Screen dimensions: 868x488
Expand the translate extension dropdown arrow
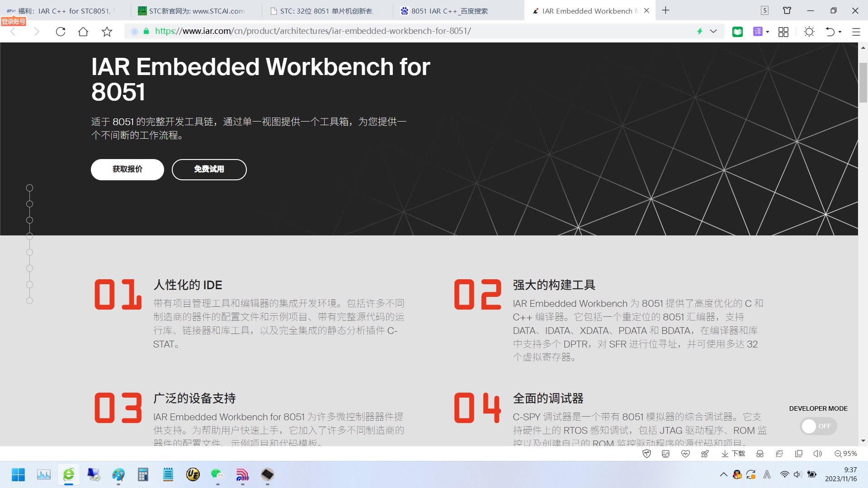coord(768,32)
